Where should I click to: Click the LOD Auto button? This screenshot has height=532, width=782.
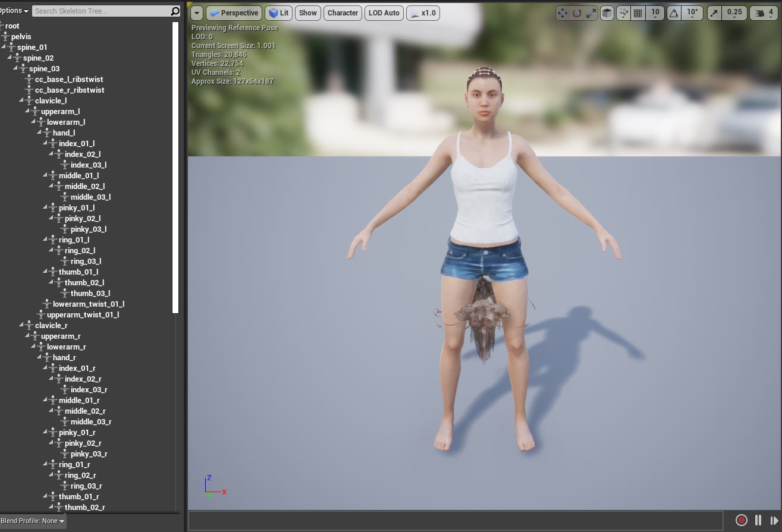(384, 13)
